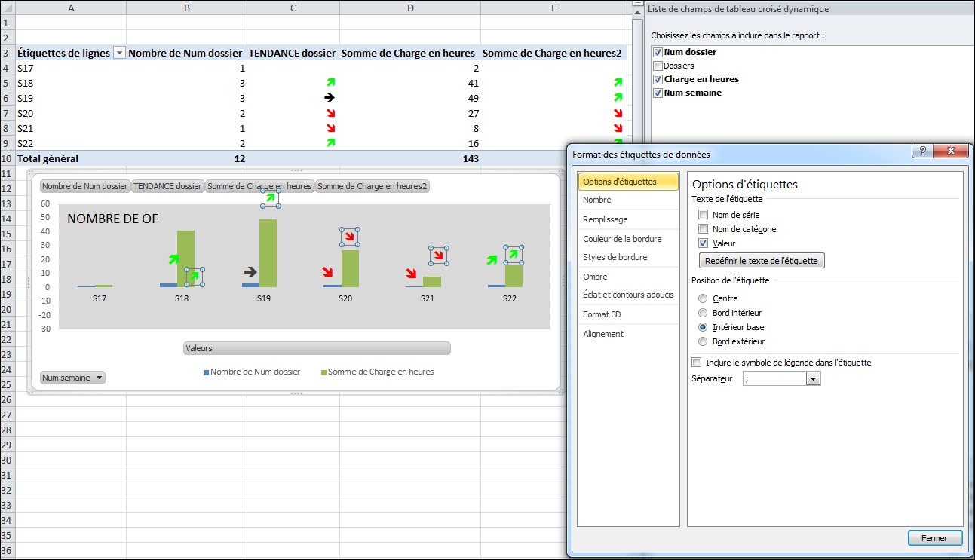
Task: Uncheck the Num semaine field
Action: click(658, 93)
